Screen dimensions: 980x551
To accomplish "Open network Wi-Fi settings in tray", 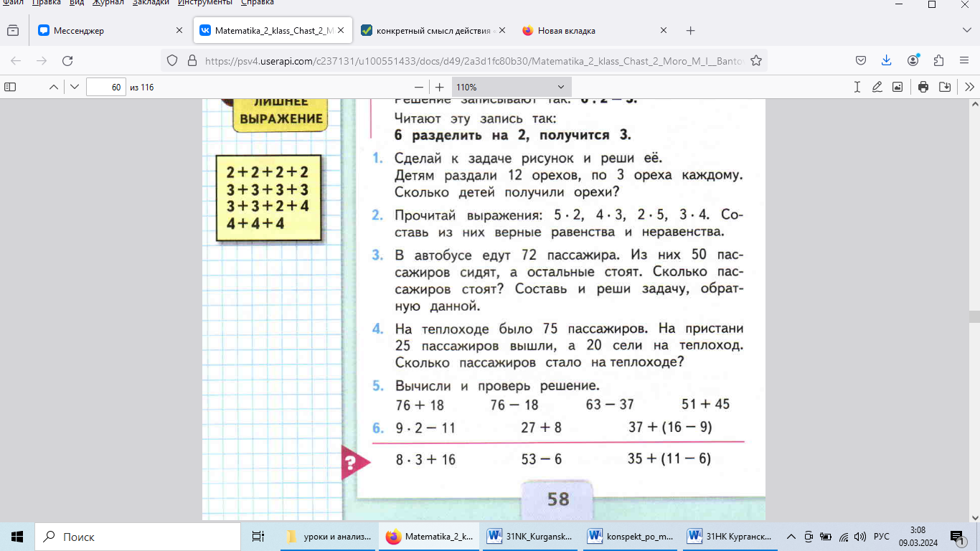I will pyautogui.click(x=844, y=536).
